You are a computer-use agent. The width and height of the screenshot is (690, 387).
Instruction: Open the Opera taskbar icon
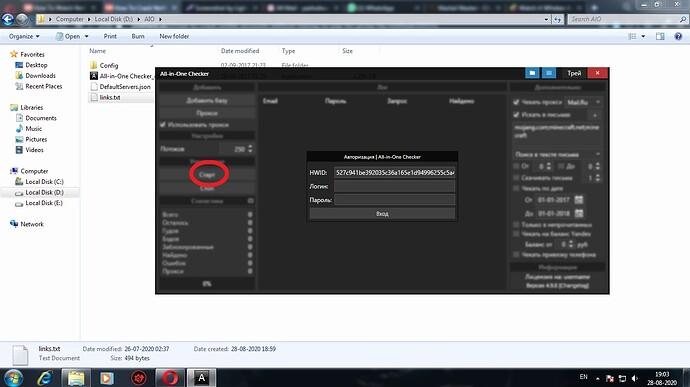(170, 378)
